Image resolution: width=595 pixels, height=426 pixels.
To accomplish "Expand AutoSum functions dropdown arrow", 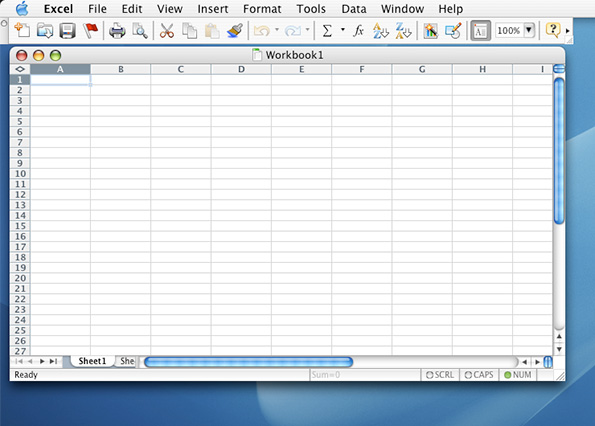I will click(343, 30).
